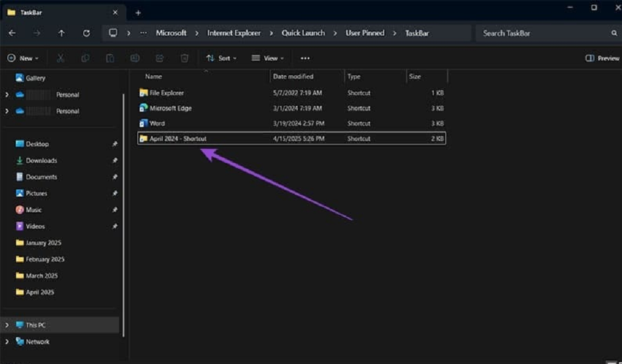
Task: Click the navigation pane scrollbar
Action: point(123,215)
